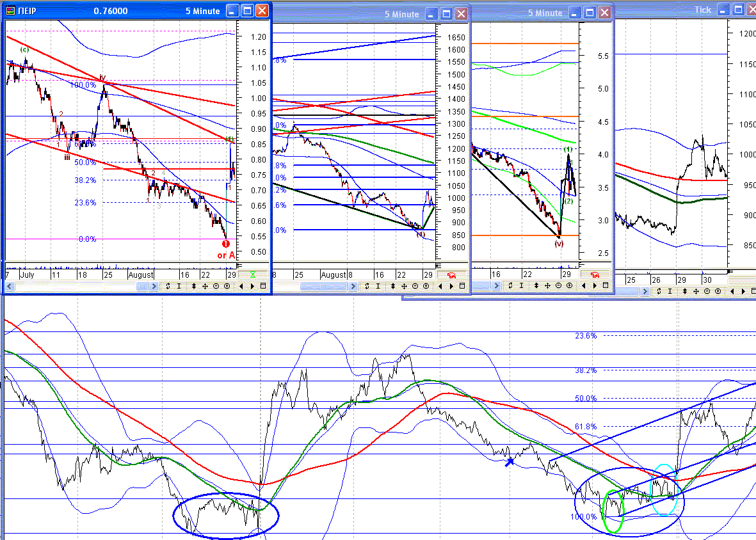Click the scroll-right arrow in the Tick chart
This screenshot has height=540, width=756.
(645, 292)
